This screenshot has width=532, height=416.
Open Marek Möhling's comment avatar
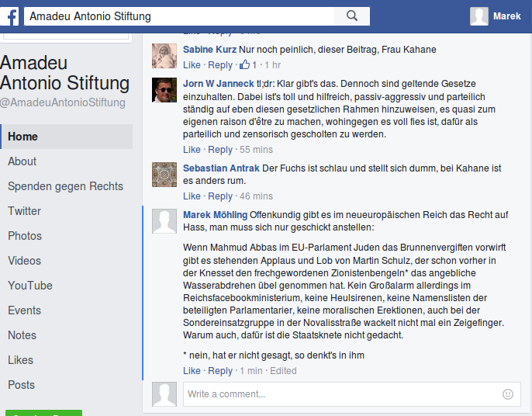tap(164, 221)
